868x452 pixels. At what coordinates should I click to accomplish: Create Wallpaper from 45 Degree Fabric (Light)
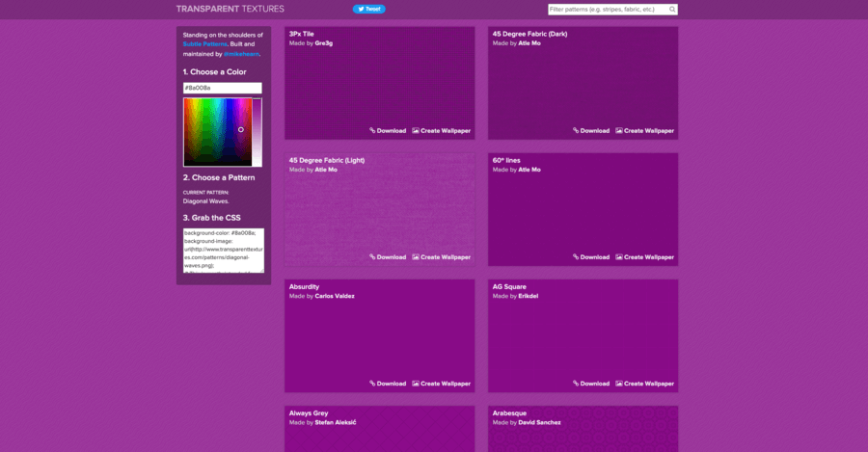pyautogui.click(x=441, y=257)
